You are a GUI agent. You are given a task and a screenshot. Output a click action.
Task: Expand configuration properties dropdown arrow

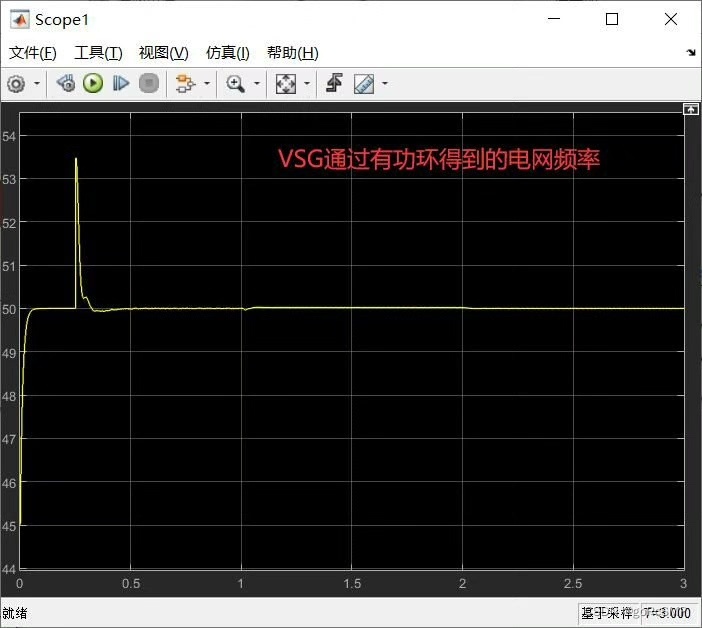[x=37, y=84]
